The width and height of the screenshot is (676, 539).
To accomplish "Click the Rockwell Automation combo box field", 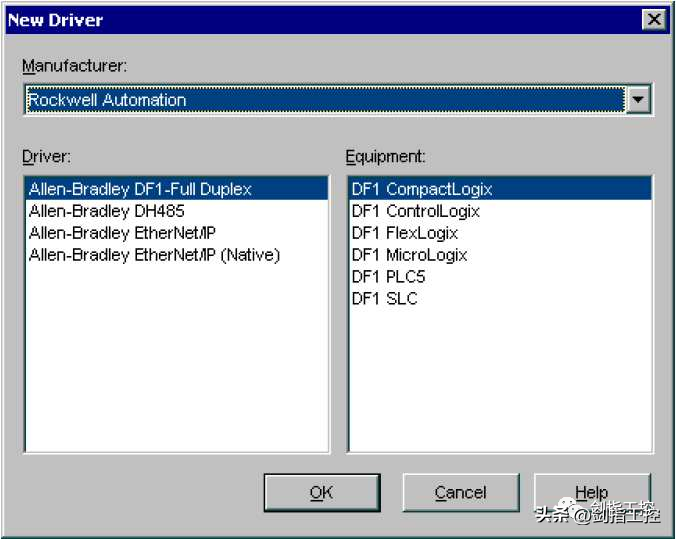I will pyautogui.click(x=320, y=100).
